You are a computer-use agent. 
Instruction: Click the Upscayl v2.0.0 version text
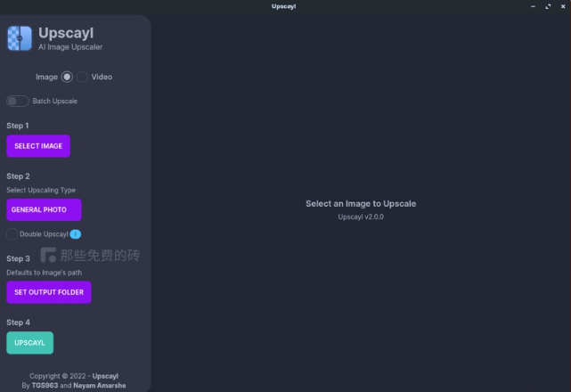point(361,216)
